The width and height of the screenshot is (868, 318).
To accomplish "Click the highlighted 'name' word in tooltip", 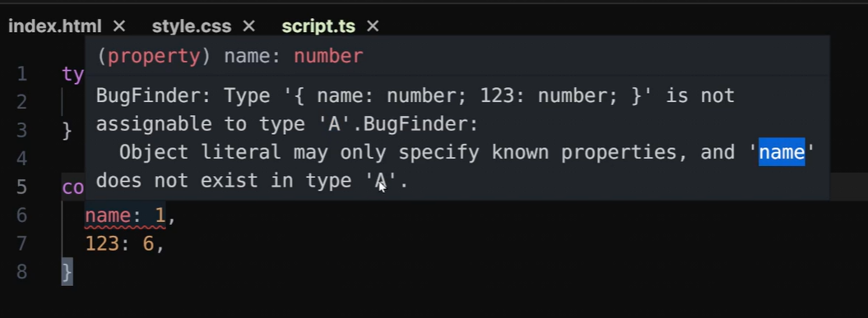I will 781,152.
